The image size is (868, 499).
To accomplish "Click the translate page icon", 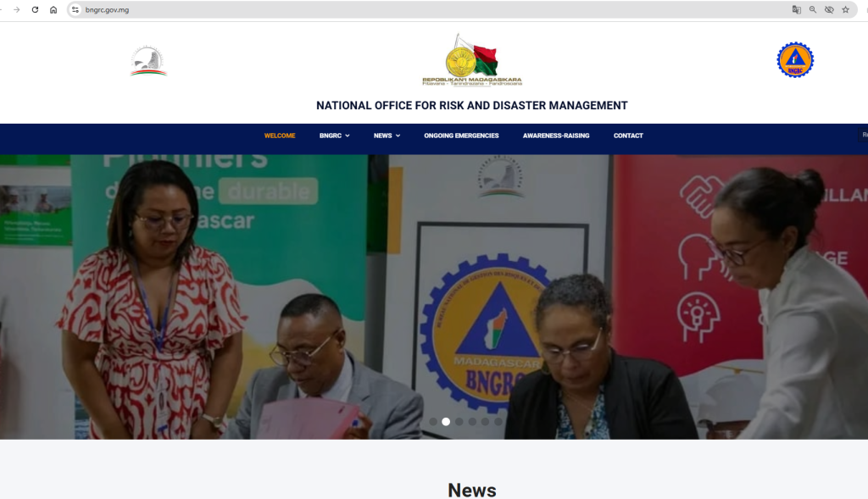I will (x=796, y=10).
